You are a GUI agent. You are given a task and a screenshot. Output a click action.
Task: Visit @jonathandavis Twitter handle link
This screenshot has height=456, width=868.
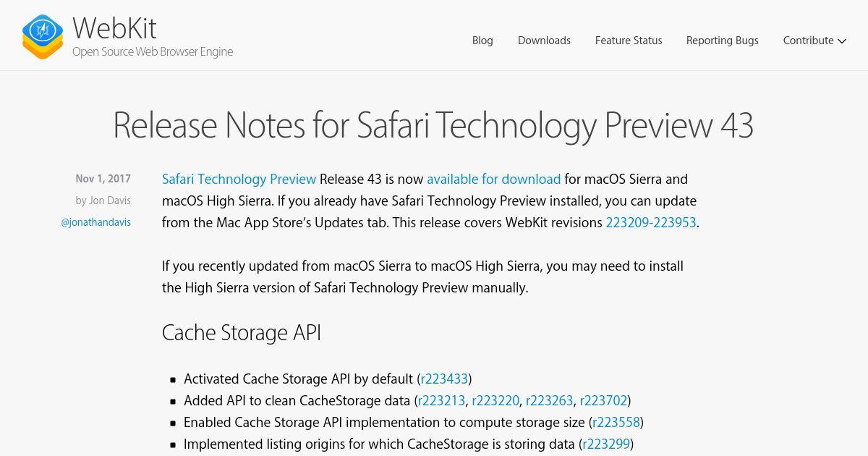tap(96, 222)
